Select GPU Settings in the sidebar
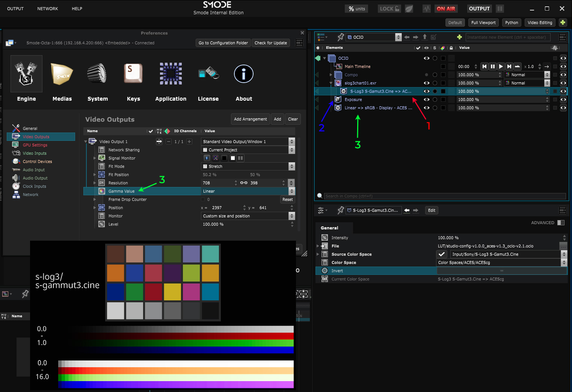Screen dimensions: 572x392 tap(35, 145)
